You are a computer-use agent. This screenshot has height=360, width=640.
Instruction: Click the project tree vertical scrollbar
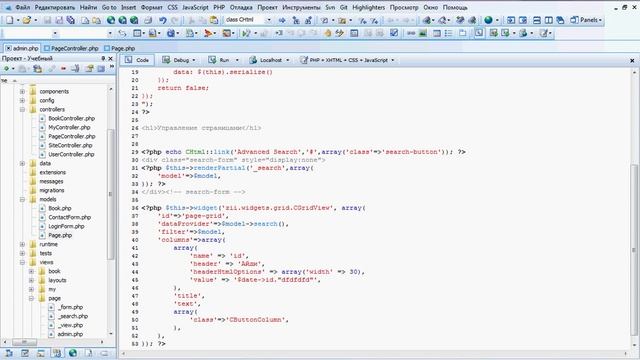pyautogui.click(x=111, y=194)
